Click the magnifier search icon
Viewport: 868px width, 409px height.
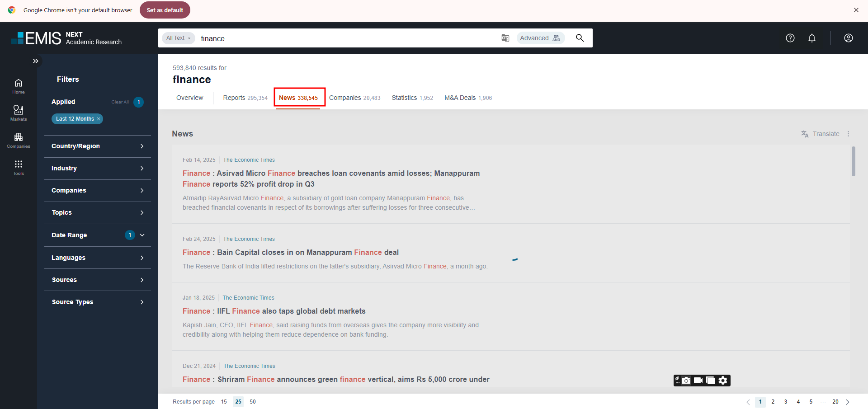point(580,38)
